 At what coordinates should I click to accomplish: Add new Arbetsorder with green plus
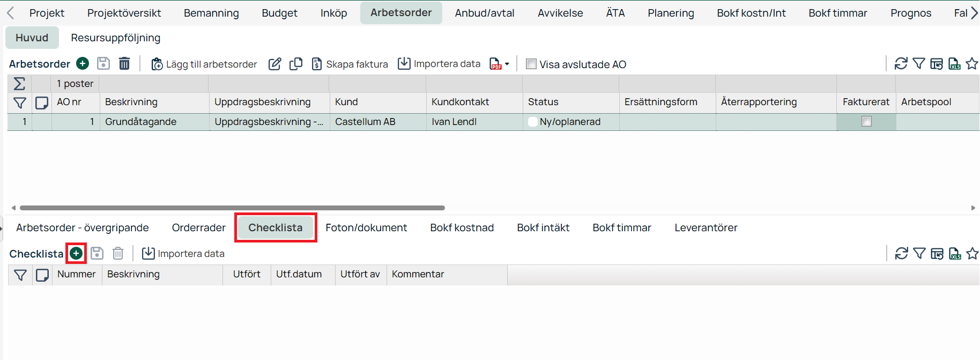tap(83, 64)
